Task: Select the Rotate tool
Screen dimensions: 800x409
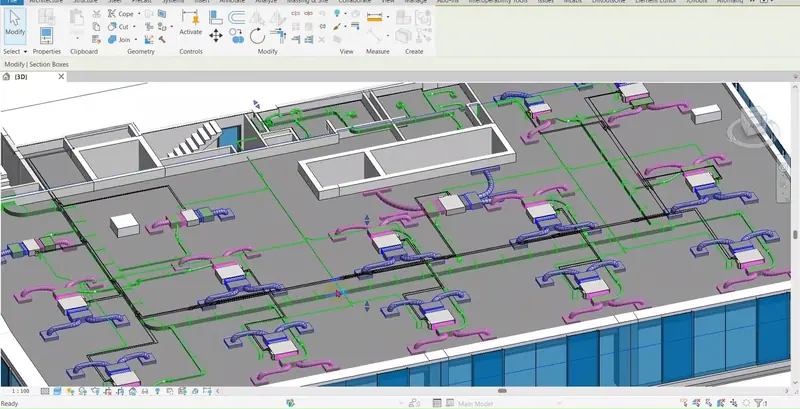Action: pyautogui.click(x=257, y=36)
